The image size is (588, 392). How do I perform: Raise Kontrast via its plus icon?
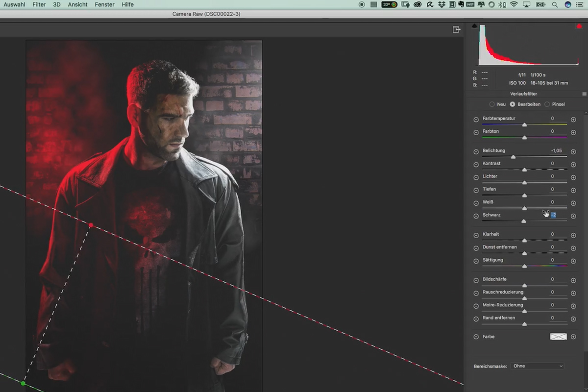pos(573,165)
